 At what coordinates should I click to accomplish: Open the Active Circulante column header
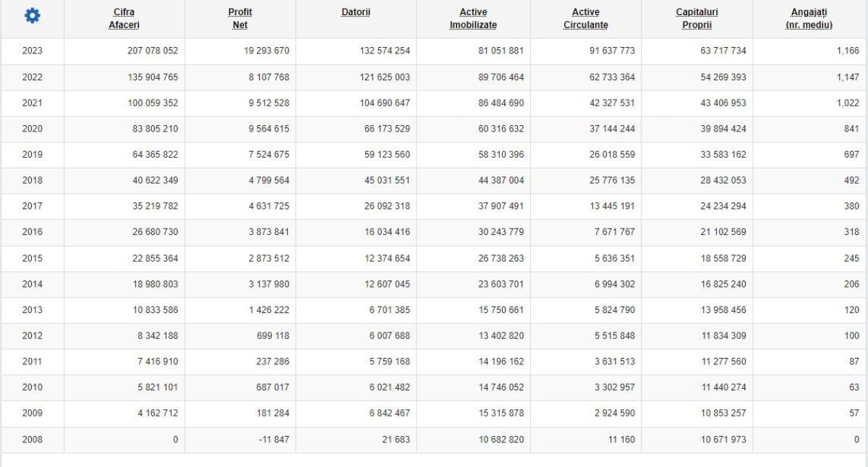tap(585, 19)
